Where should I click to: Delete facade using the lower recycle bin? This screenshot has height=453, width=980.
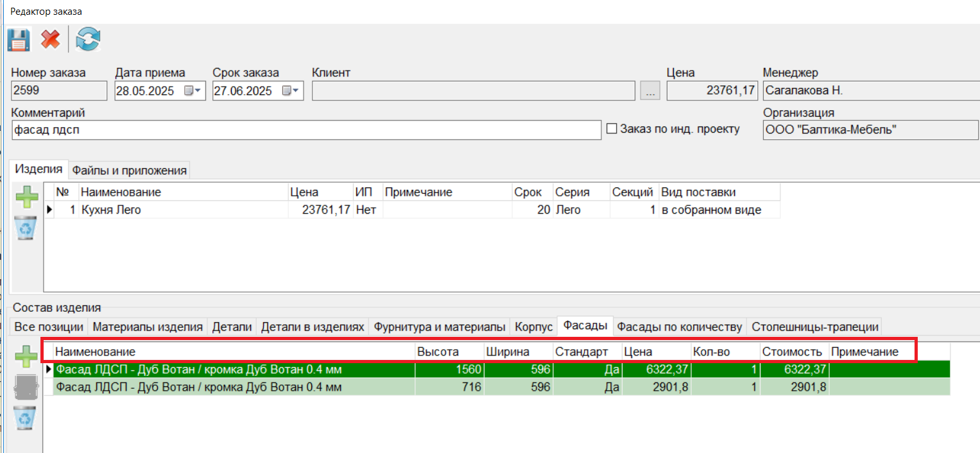(x=26, y=418)
